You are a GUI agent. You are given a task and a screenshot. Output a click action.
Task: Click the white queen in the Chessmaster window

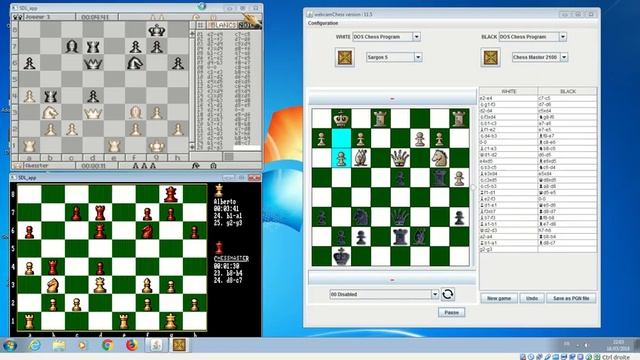[100, 285]
